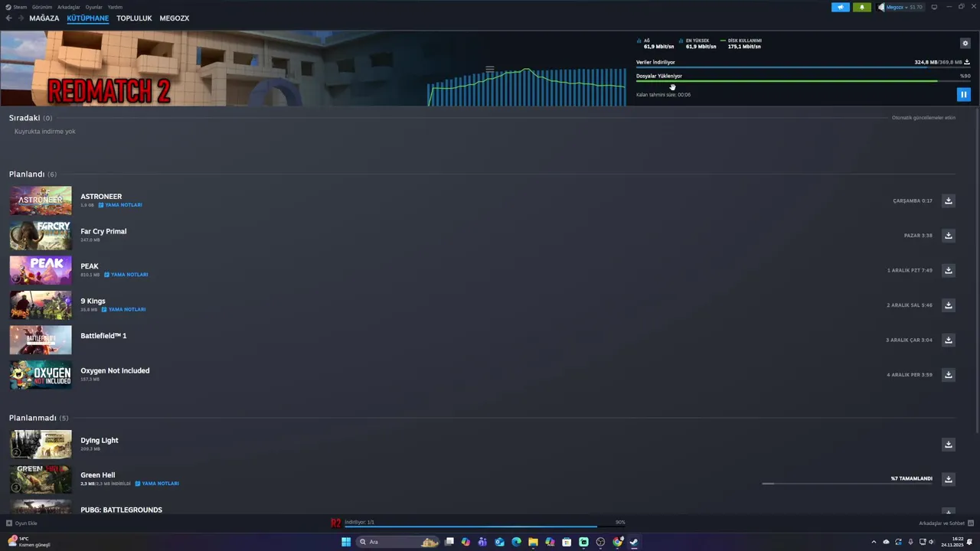The width and height of the screenshot is (980, 551).
Task: Click the Dying Light thumbnail
Action: point(41,445)
